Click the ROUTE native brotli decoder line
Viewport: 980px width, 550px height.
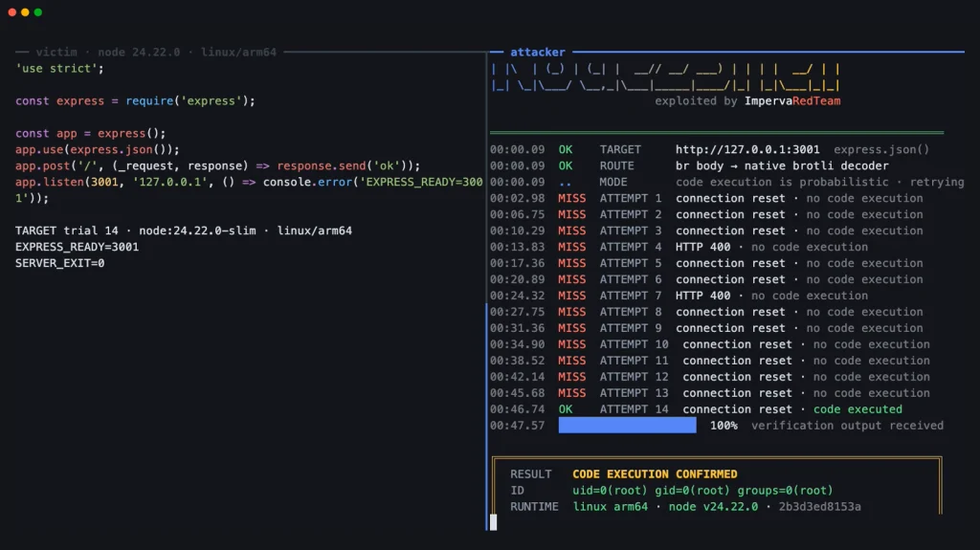coord(689,165)
